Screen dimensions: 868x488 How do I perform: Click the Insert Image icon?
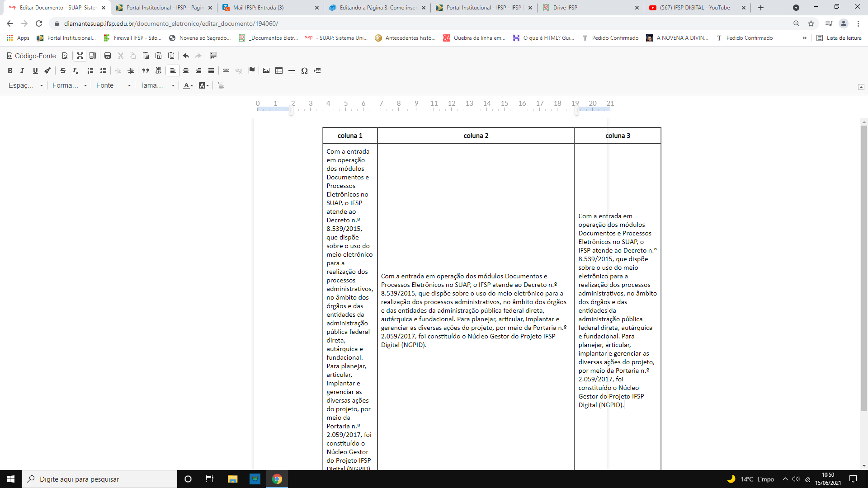coord(266,70)
